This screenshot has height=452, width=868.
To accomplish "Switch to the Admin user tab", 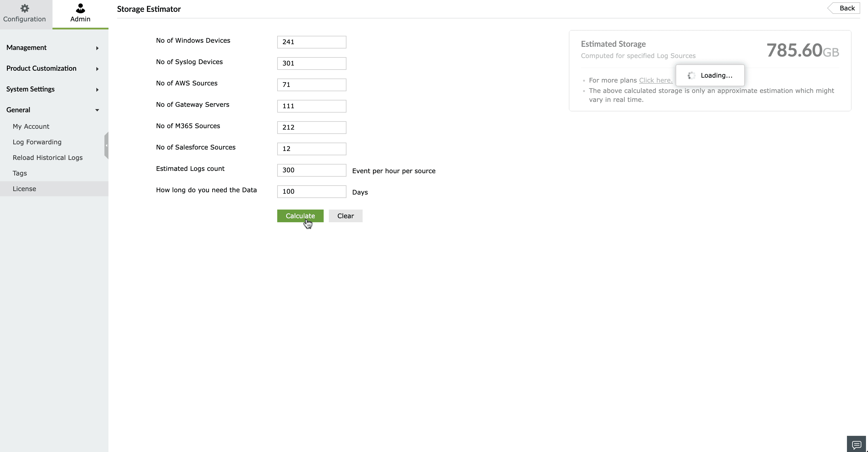I will (x=80, y=14).
